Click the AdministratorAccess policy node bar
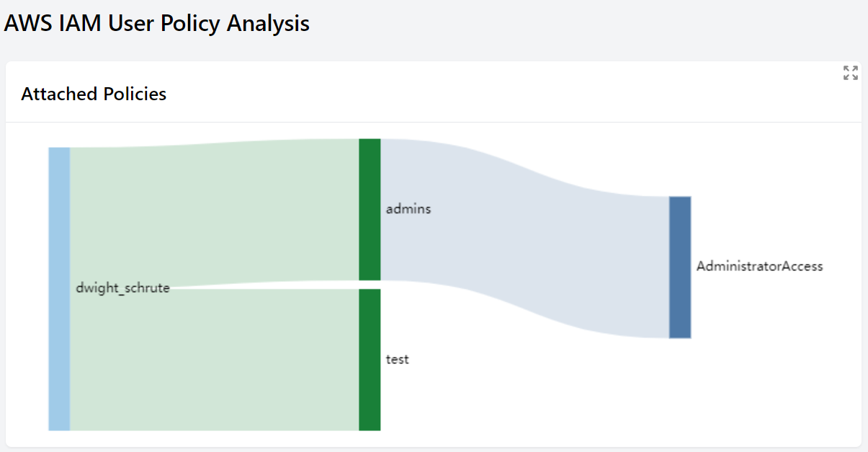The image size is (868, 452). pos(680,267)
